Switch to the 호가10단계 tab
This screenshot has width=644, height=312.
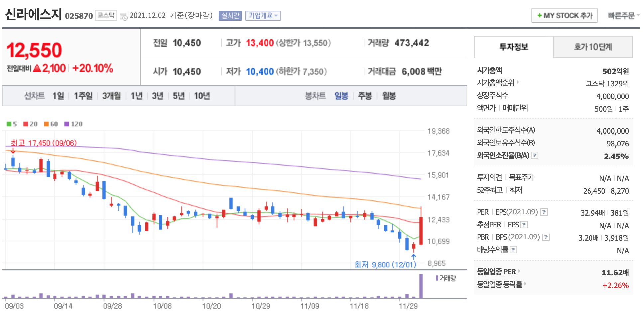[x=593, y=47]
